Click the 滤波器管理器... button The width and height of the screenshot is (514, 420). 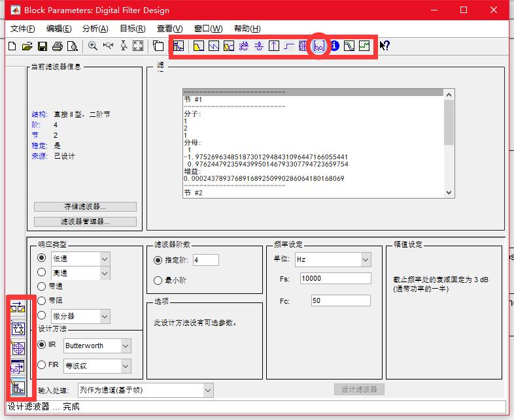tap(85, 221)
